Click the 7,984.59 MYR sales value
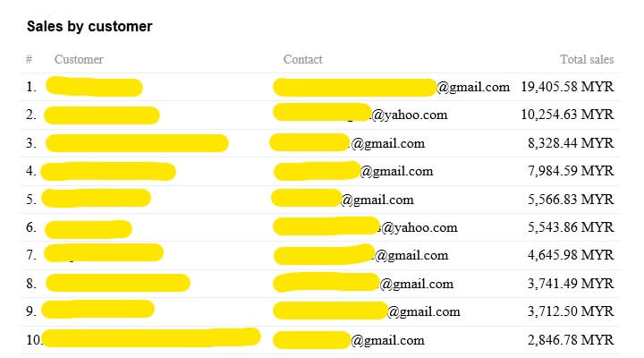The width and height of the screenshot is (644, 358). [x=571, y=171]
